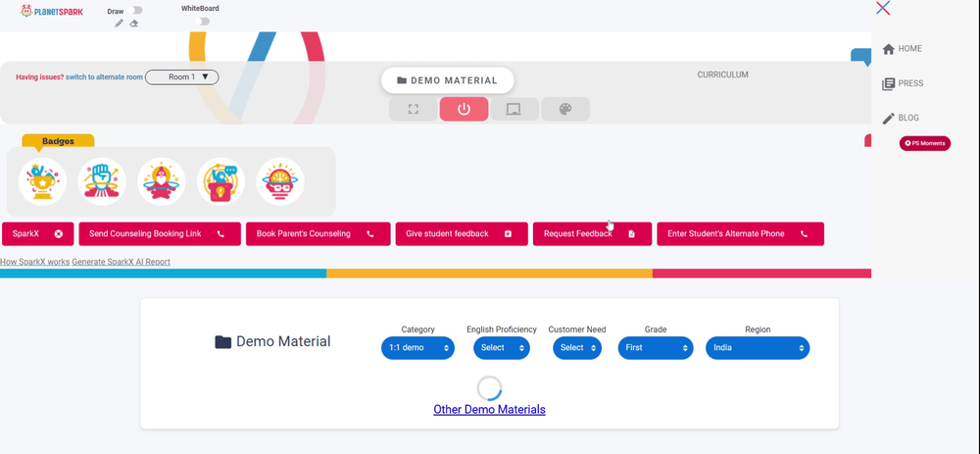Select the pencil draw tool
Viewport: 980px width, 454px height.
120,24
